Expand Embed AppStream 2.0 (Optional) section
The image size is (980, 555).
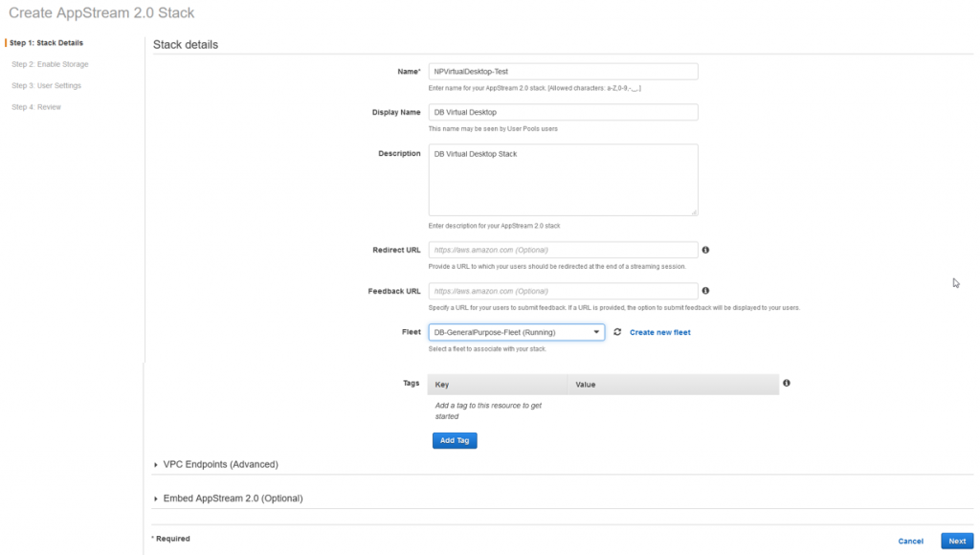(x=228, y=499)
